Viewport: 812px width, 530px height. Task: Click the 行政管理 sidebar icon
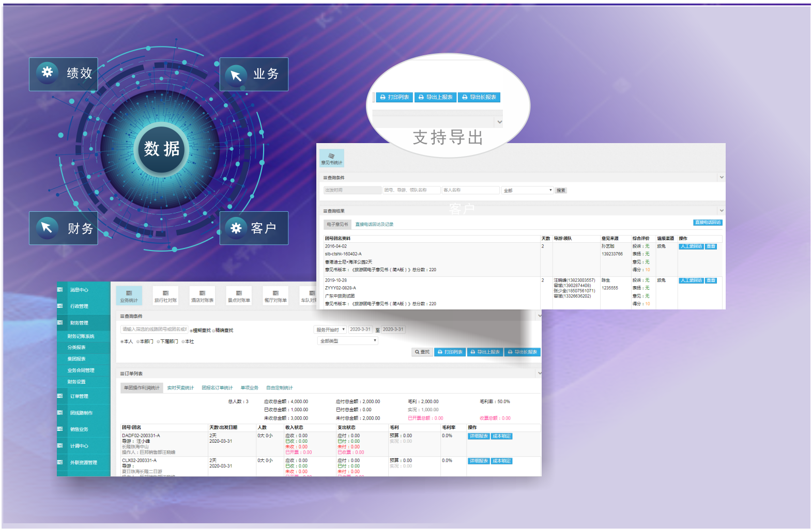(60, 306)
